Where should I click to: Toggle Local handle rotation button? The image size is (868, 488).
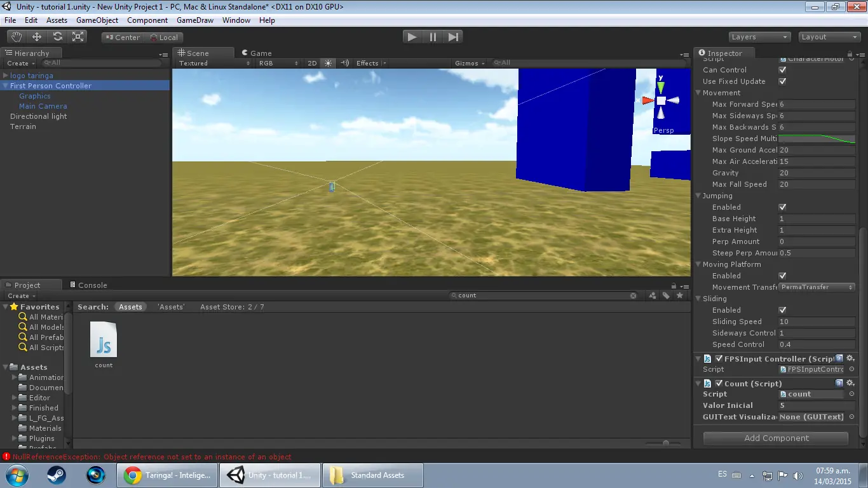coord(163,37)
